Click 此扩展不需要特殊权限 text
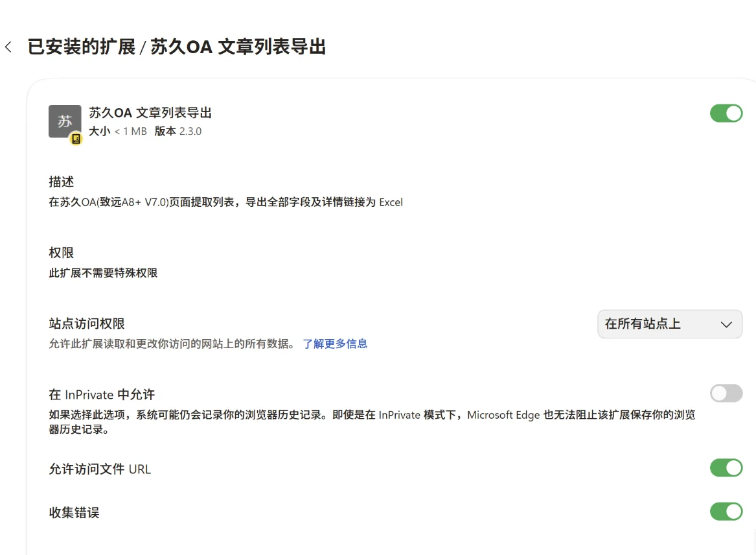 pos(103,273)
